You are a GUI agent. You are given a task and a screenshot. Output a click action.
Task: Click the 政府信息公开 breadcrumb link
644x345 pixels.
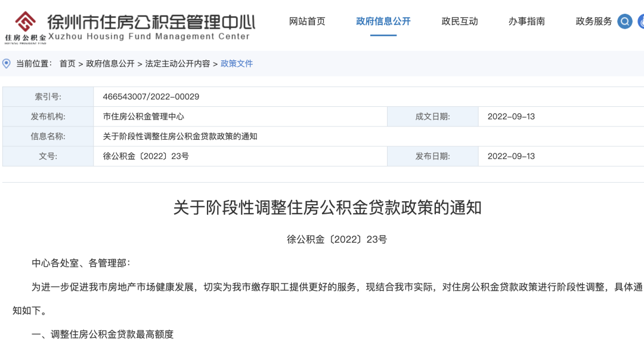[110, 64]
